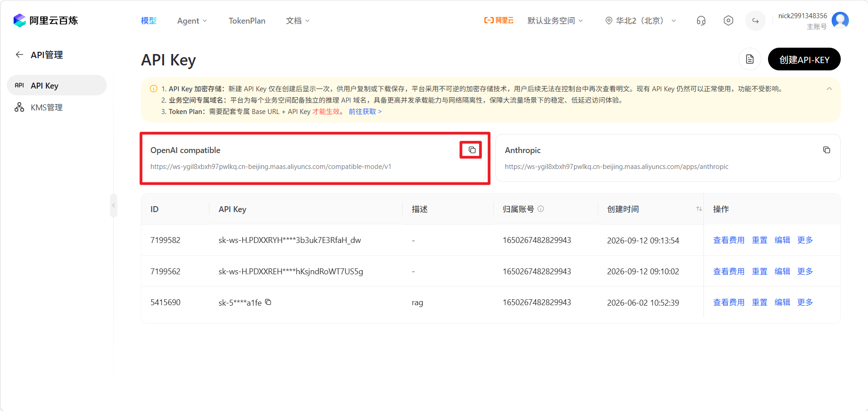Open the 文档 dropdown menu

[298, 21]
